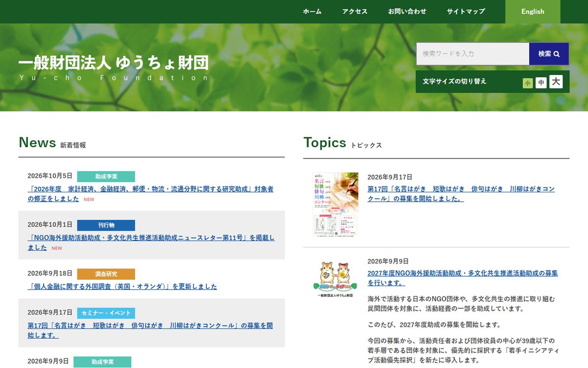Click the 調査研究 category tag

[106, 274]
